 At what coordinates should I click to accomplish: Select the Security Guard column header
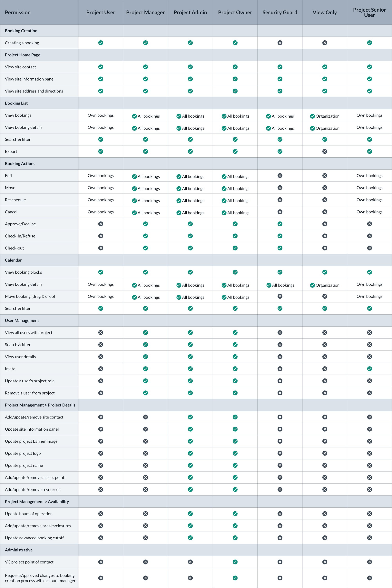click(280, 12)
